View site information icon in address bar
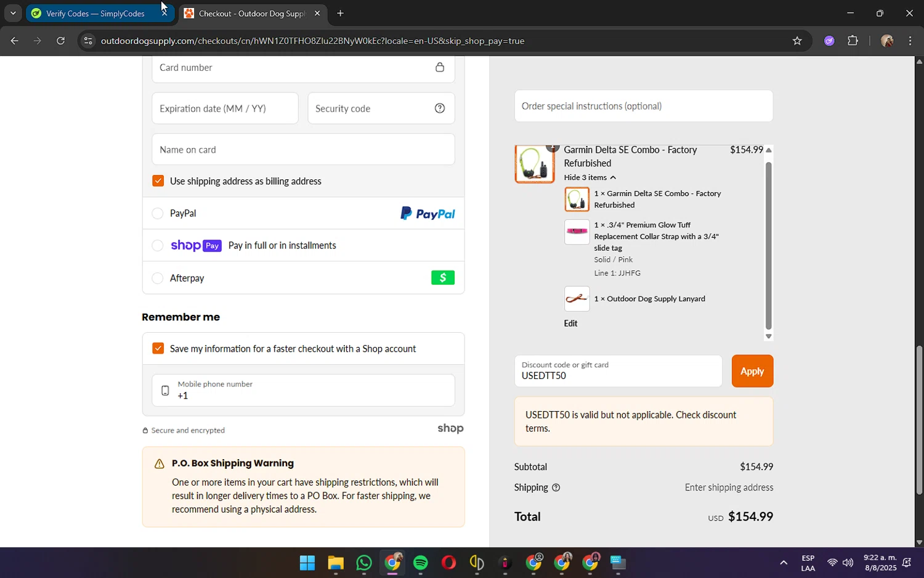 (88, 41)
